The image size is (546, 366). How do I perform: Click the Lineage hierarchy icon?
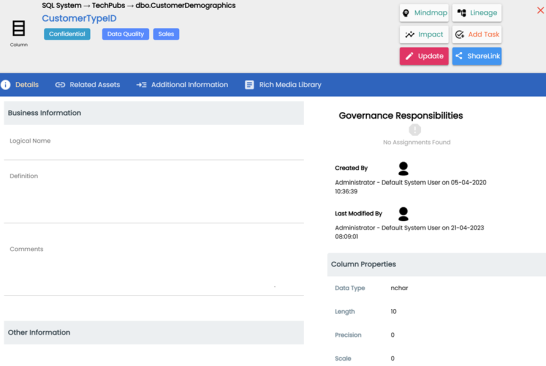462,13
